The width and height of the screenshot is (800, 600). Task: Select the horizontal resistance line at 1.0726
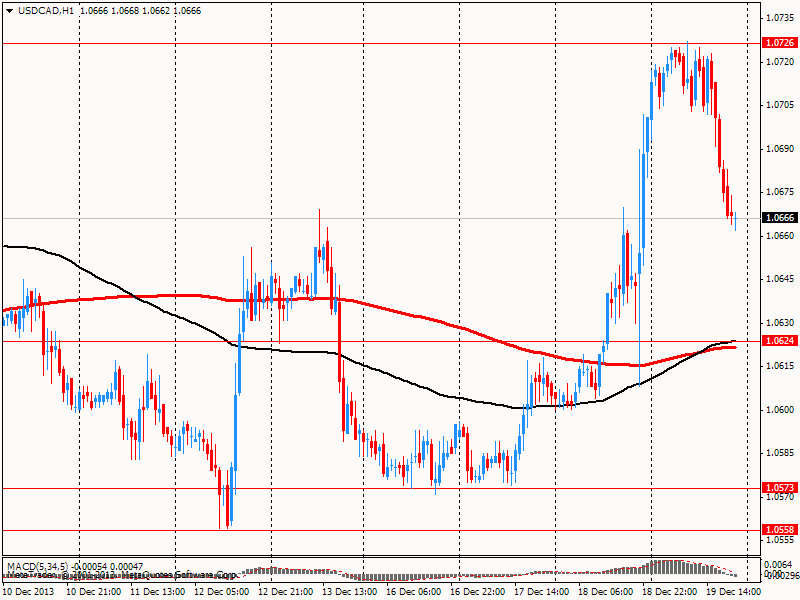coord(380,43)
